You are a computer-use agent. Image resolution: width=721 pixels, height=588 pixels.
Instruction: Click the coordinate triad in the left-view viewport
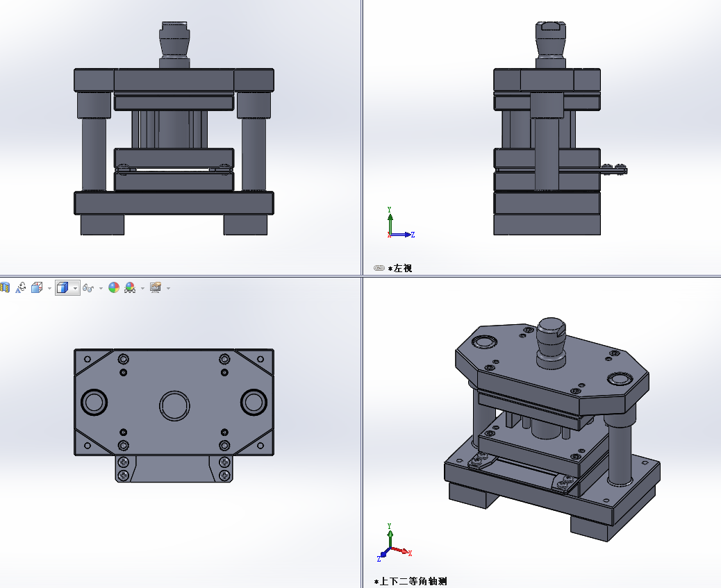click(x=400, y=223)
